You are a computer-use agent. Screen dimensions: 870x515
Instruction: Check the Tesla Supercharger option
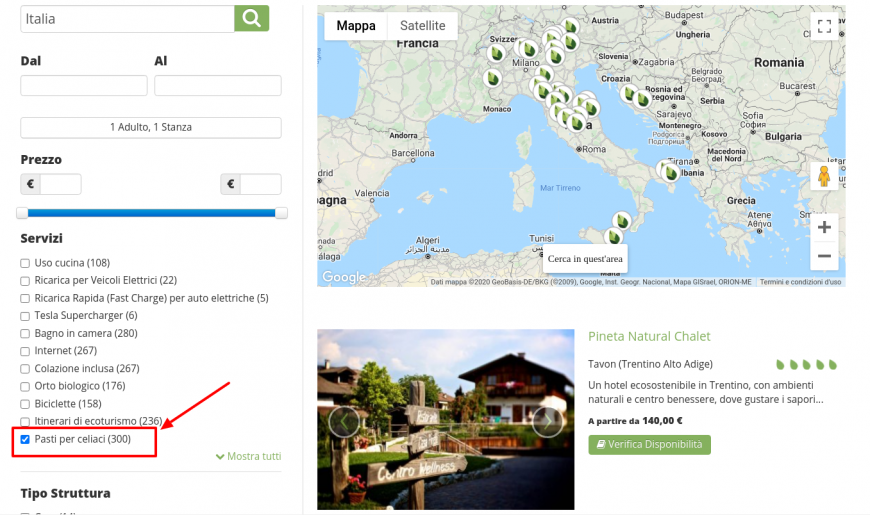pyautogui.click(x=25, y=316)
